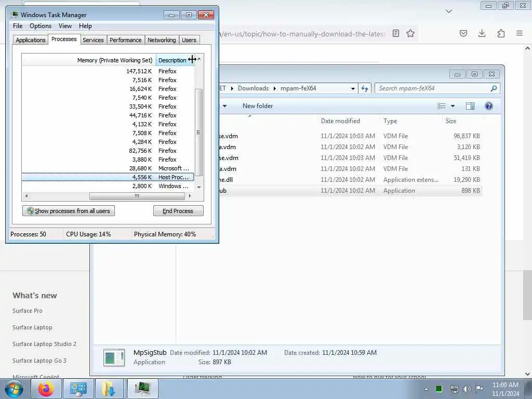532x399 pixels.
Task: Click the Explorer help question mark icon
Action: click(x=488, y=106)
